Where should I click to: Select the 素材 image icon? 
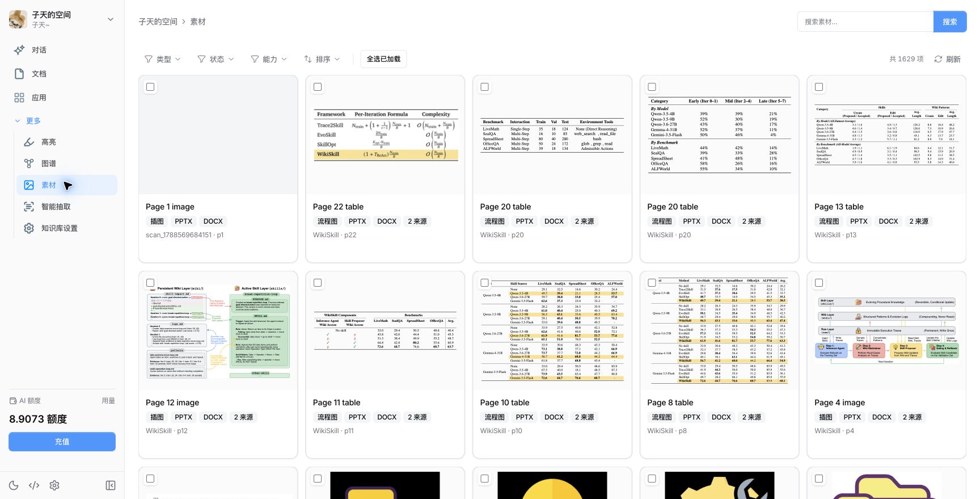29,185
